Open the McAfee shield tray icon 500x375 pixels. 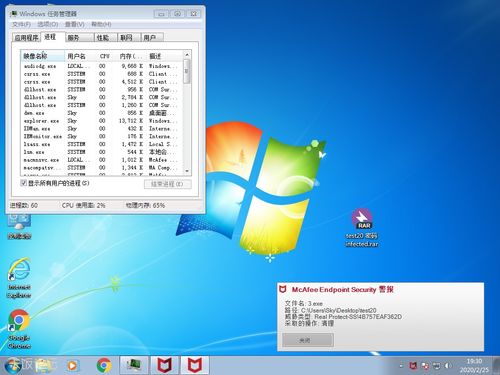(413, 366)
